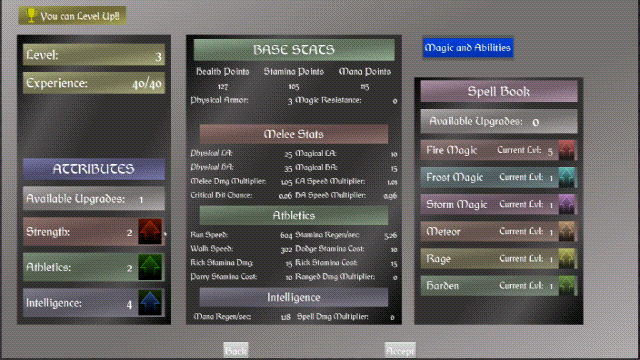640x360 pixels.
Task: Click the Melee Stats section header
Action: [x=294, y=134]
